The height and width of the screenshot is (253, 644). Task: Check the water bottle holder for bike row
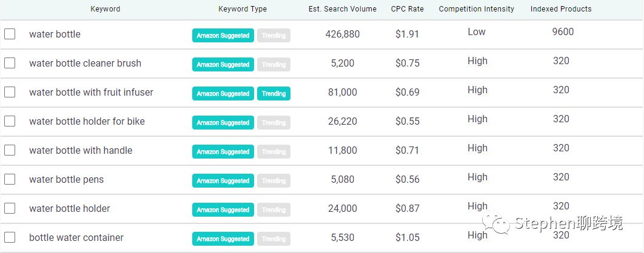10,122
